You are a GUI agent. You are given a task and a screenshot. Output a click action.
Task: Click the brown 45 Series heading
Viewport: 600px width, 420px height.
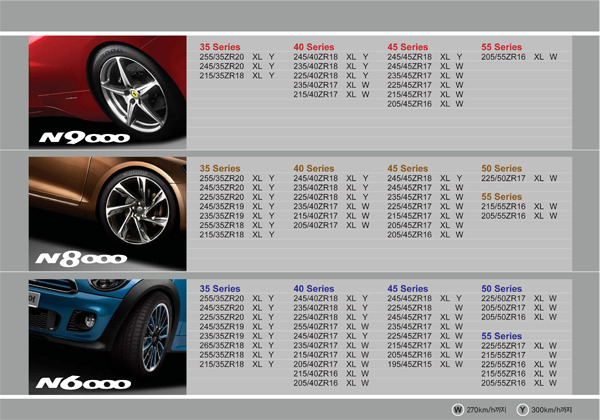408,168
